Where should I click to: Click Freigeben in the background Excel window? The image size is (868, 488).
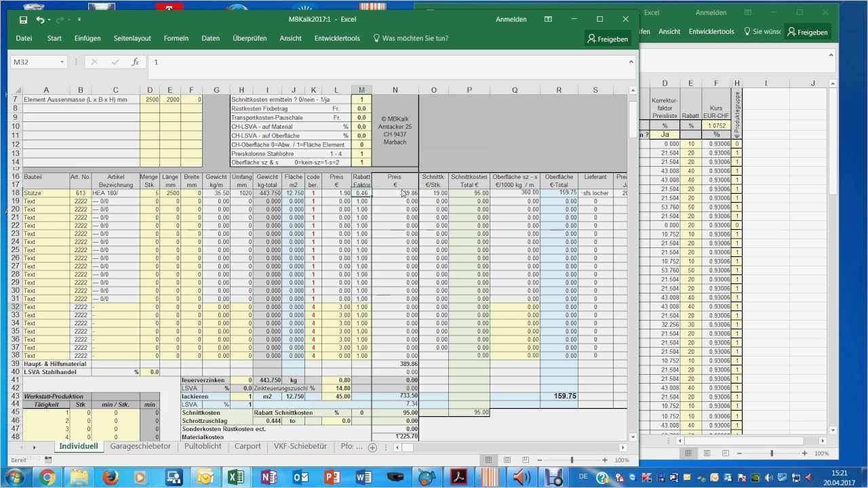click(x=808, y=32)
